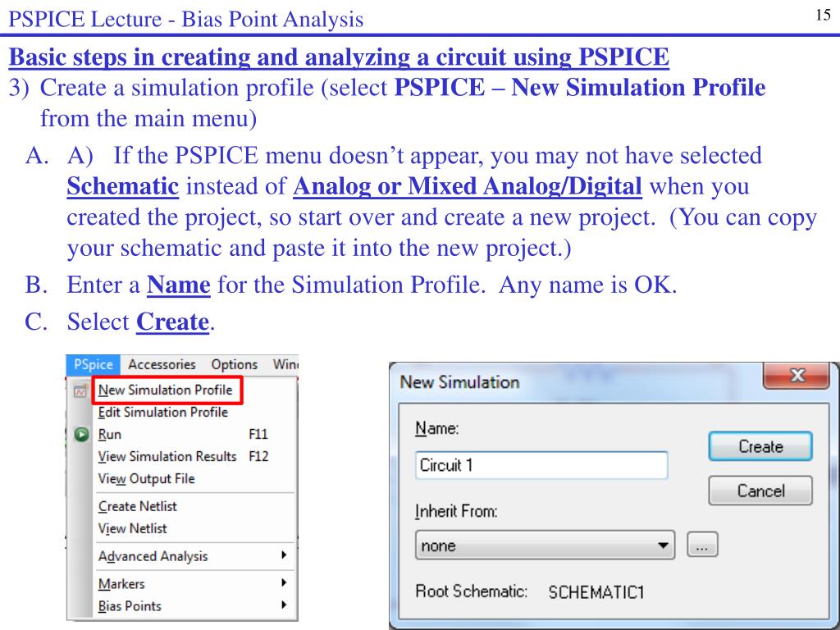Expand the Bias Points submenu arrow

coord(284,605)
